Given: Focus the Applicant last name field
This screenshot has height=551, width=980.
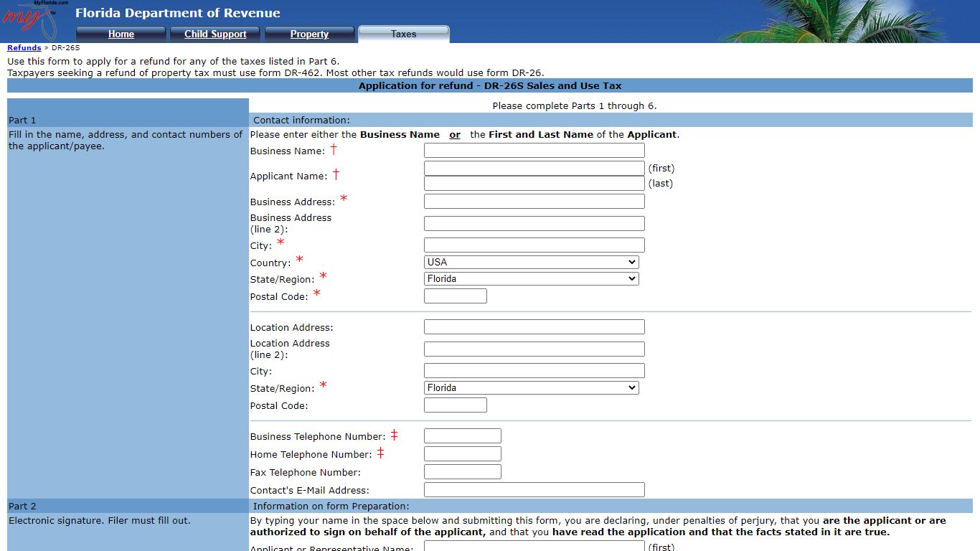Looking at the screenshot, I should tap(534, 183).
